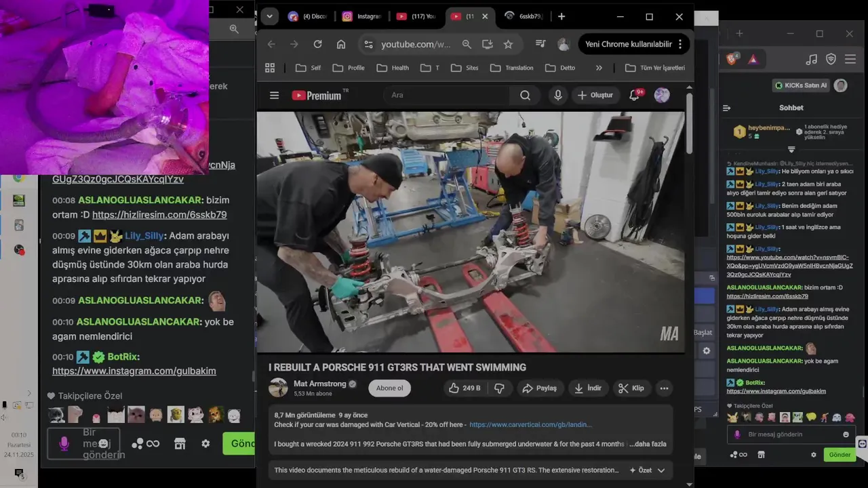
Task: Switch to the Discord tab
Action: point(307,16)
